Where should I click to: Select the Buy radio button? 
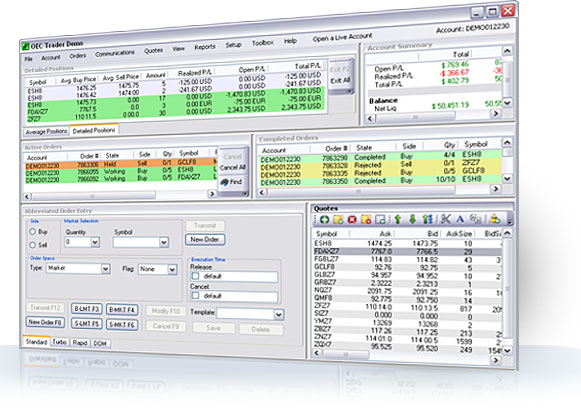[x=33, y=232]
